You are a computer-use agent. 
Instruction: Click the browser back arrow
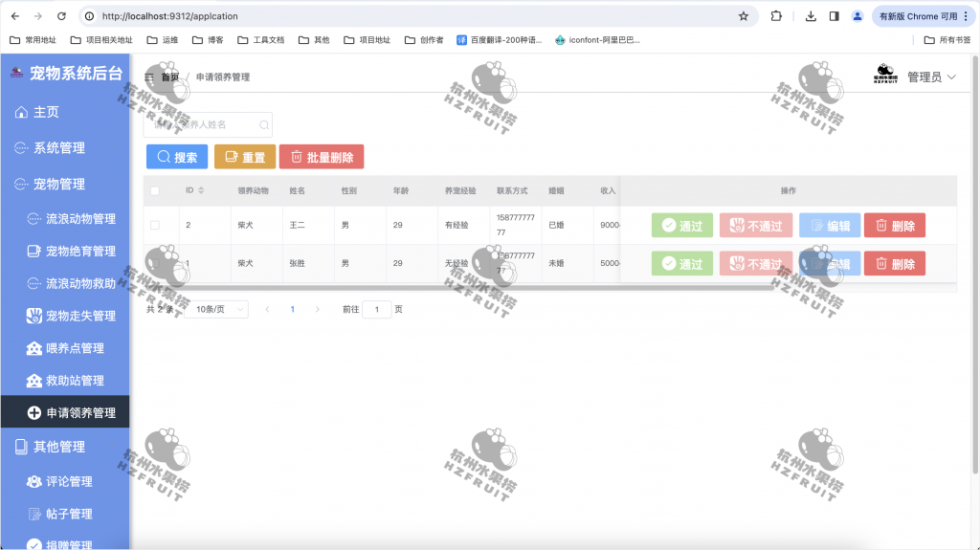click(15, 16)
